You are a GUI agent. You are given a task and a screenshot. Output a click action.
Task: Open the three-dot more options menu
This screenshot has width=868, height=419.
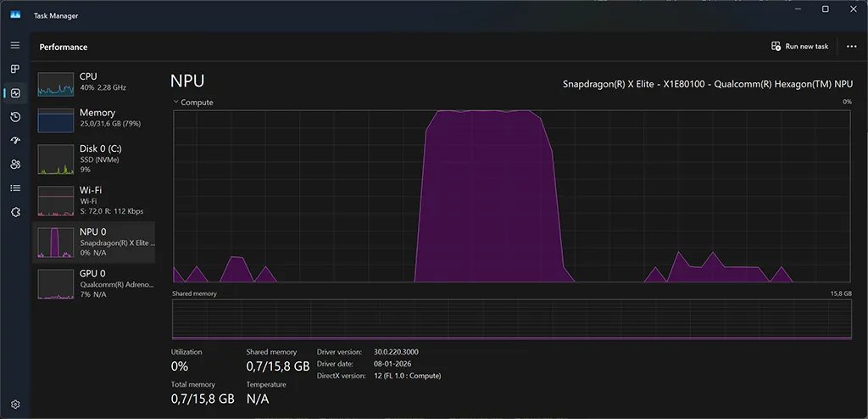point(852,47)
